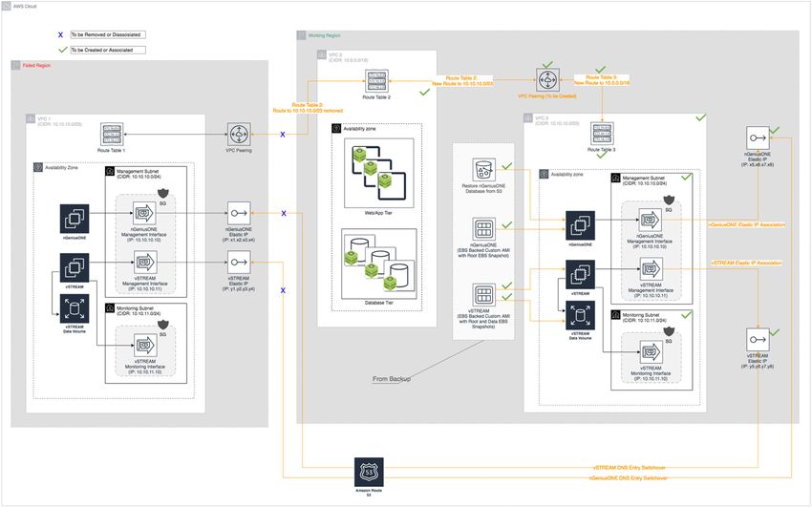Click the nGeniusONE instance icon in Failed Region
This screenshot has width=812, height=507.
coord(75,219)
